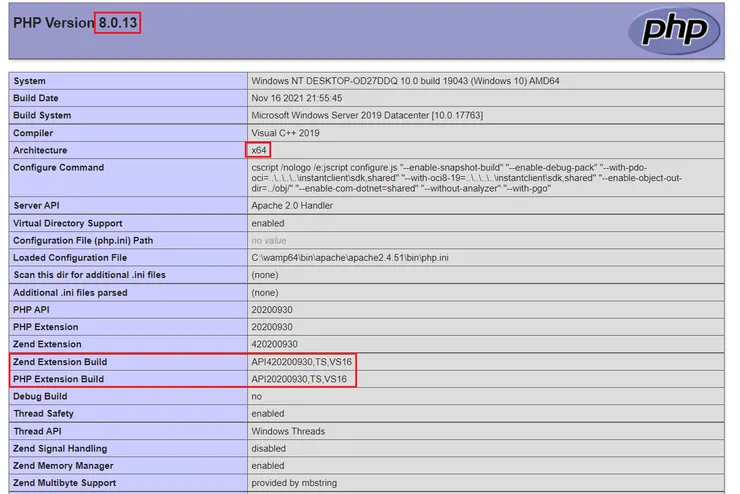Click the Virtual Directory Support label
740x494 pixels.
[x=67, y=223]
